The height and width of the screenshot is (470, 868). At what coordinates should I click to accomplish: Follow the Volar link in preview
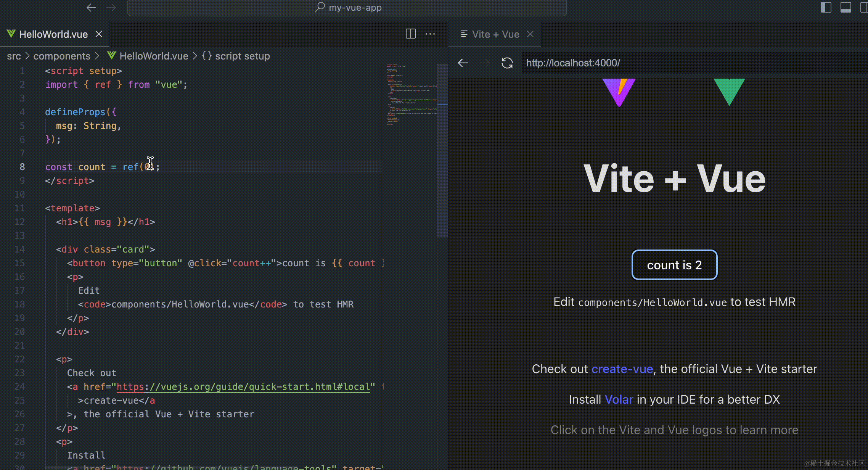coord(619,399)
